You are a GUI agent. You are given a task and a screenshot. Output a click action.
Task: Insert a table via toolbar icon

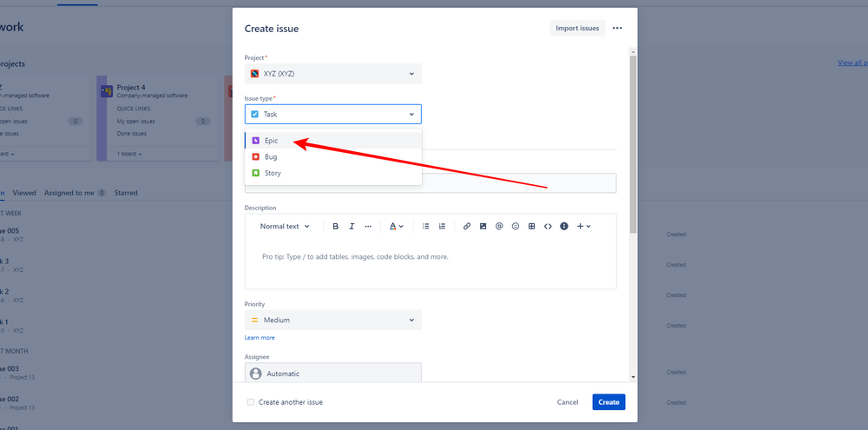(x=531, y=226)
